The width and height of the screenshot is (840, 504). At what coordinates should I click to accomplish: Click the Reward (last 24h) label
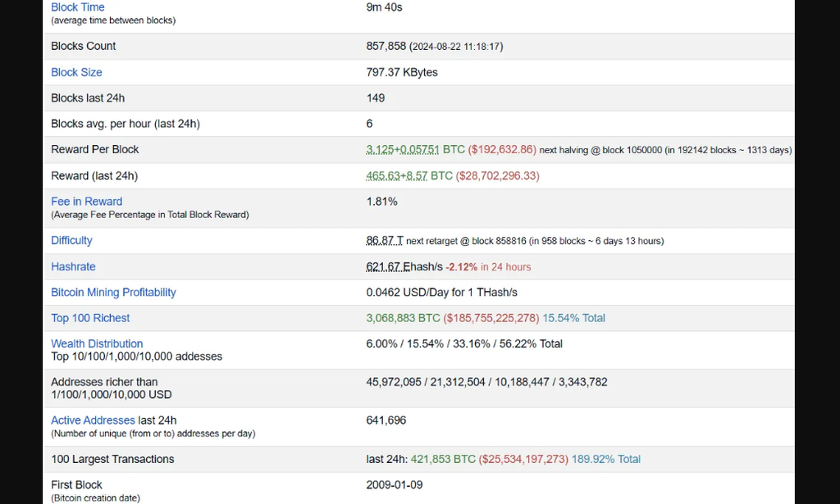(x=94, y=176)
